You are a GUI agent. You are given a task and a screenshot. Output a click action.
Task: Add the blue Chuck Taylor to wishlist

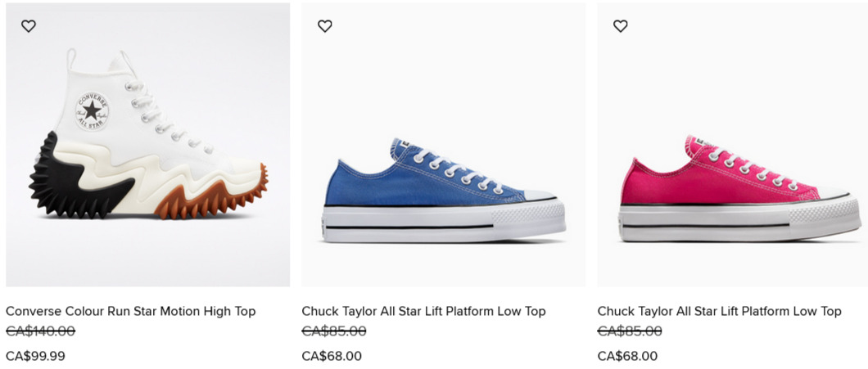(x=325, y=26)
